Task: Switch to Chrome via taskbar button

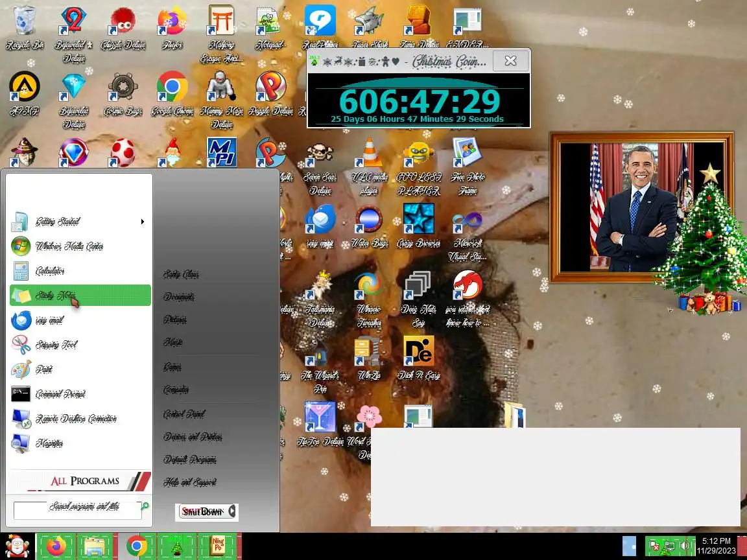Action: click(137, 546)
